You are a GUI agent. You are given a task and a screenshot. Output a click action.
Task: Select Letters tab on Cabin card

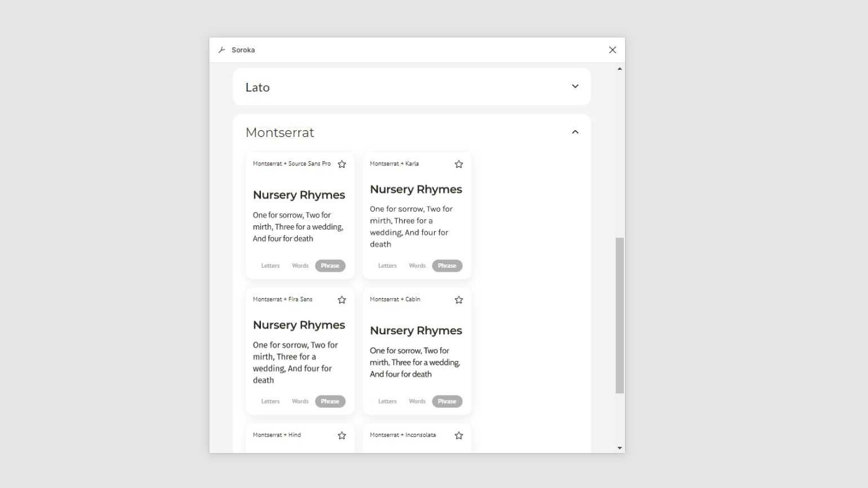click(x=387, y=402)
